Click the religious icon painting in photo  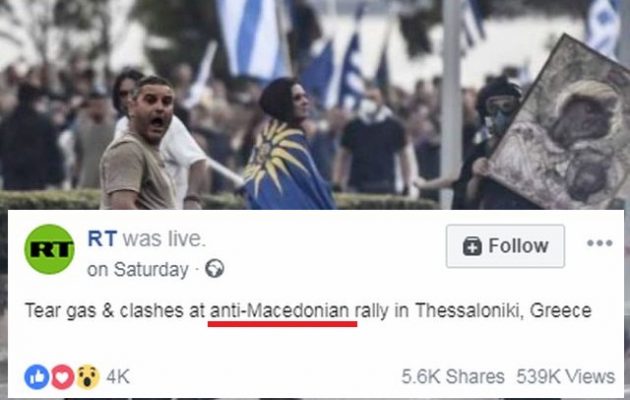(x=562, y=129)
